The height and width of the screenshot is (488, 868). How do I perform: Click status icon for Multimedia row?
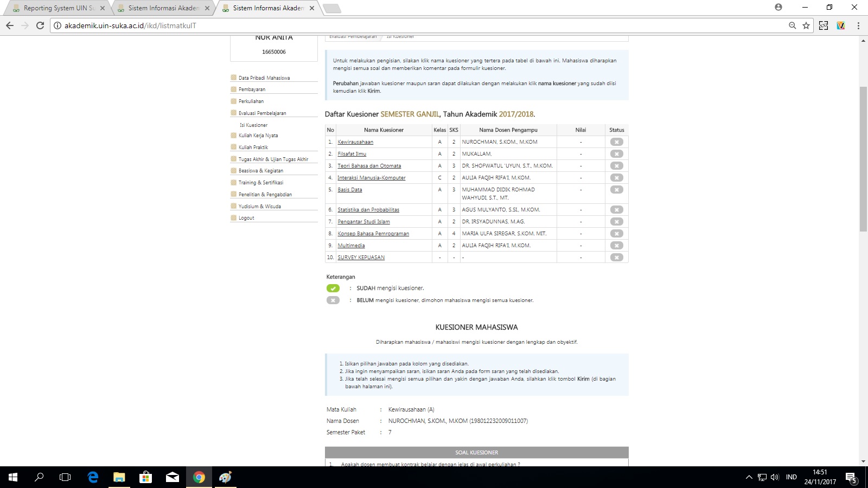pos(616,246)
